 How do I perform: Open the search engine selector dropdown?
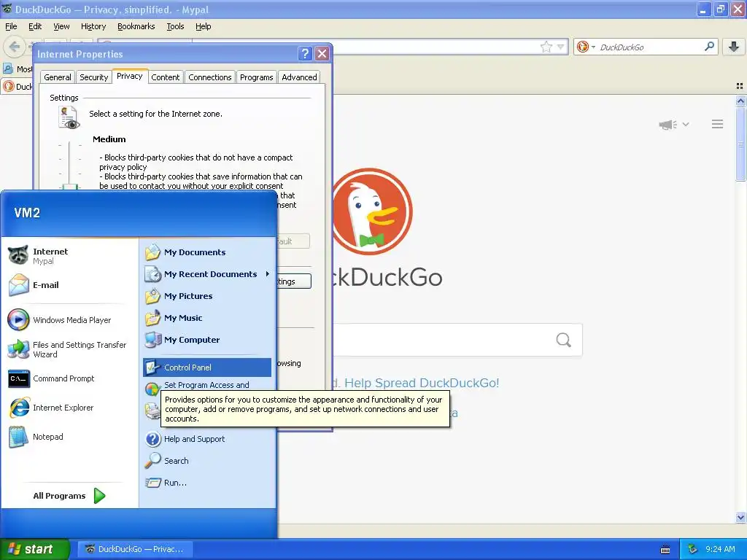pos(586,47)
